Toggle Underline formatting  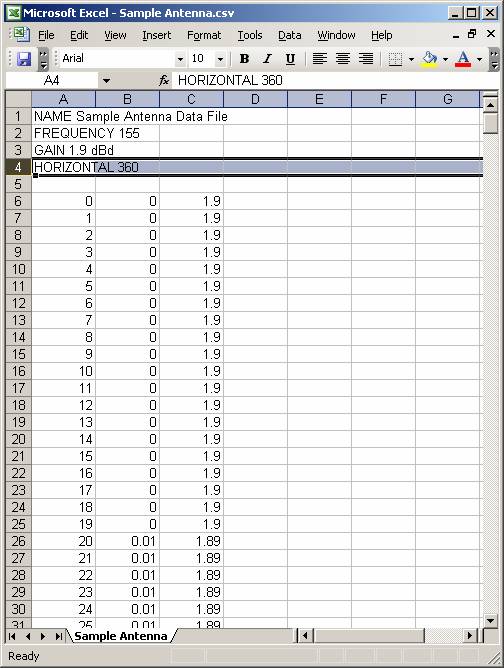point(290,59)
